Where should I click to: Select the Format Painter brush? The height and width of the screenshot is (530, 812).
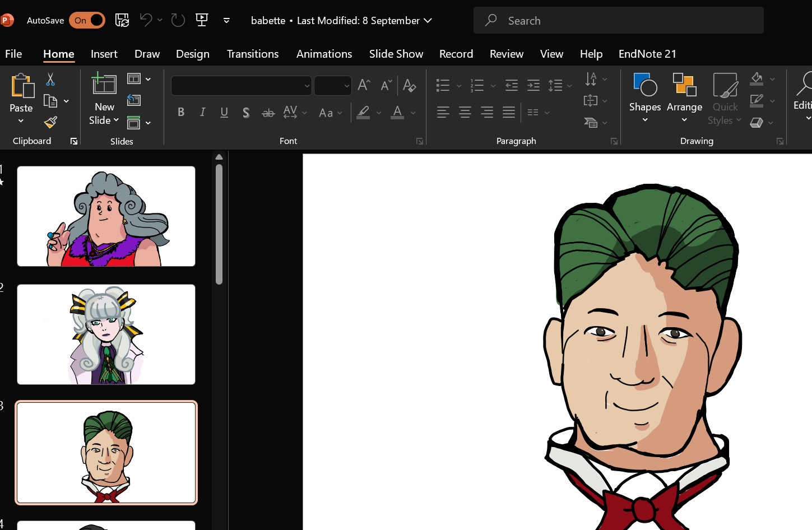[x=50, y=122]
